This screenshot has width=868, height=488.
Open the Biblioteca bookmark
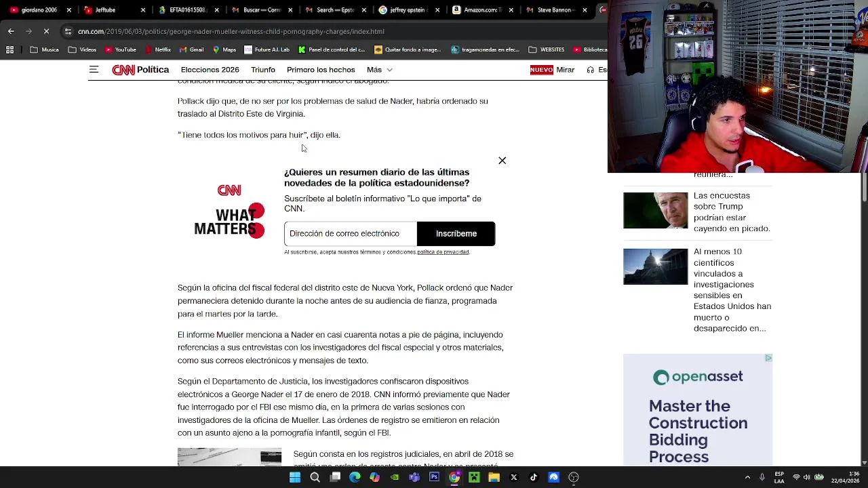pos(590,49)
